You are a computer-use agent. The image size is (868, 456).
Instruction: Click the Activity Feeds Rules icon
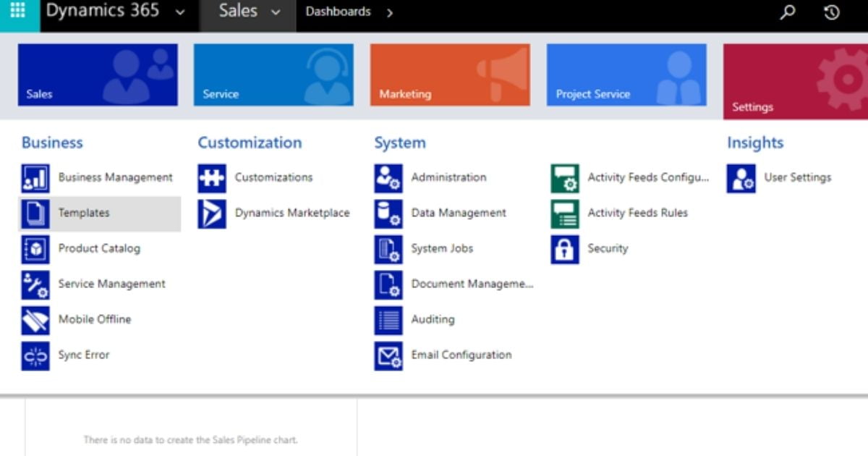pos(565,214)
